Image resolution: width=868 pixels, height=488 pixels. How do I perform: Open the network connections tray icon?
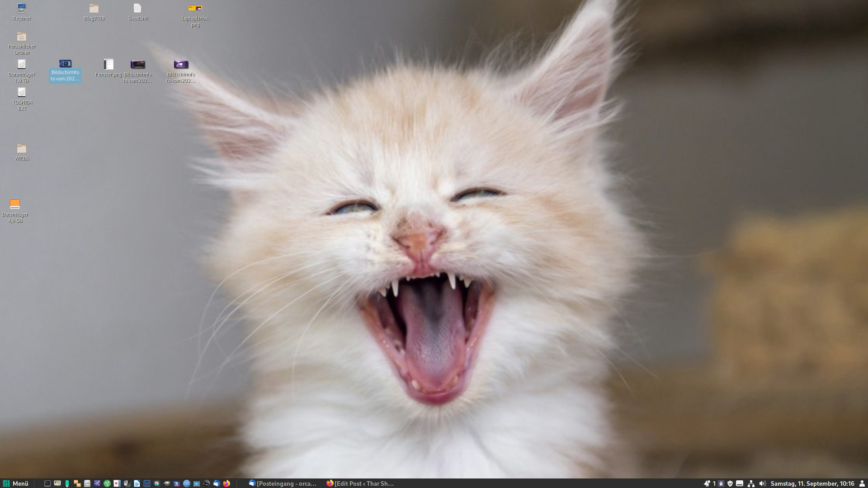[751, 483]
